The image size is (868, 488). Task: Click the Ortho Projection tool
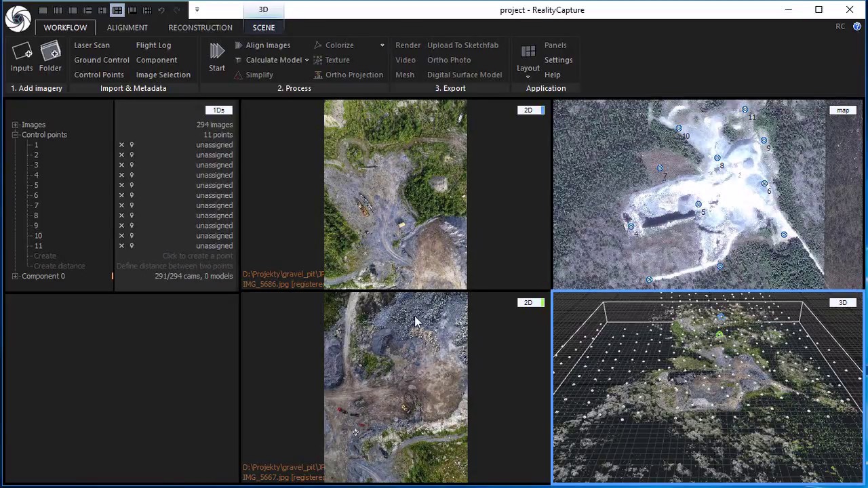pos(348,75)
